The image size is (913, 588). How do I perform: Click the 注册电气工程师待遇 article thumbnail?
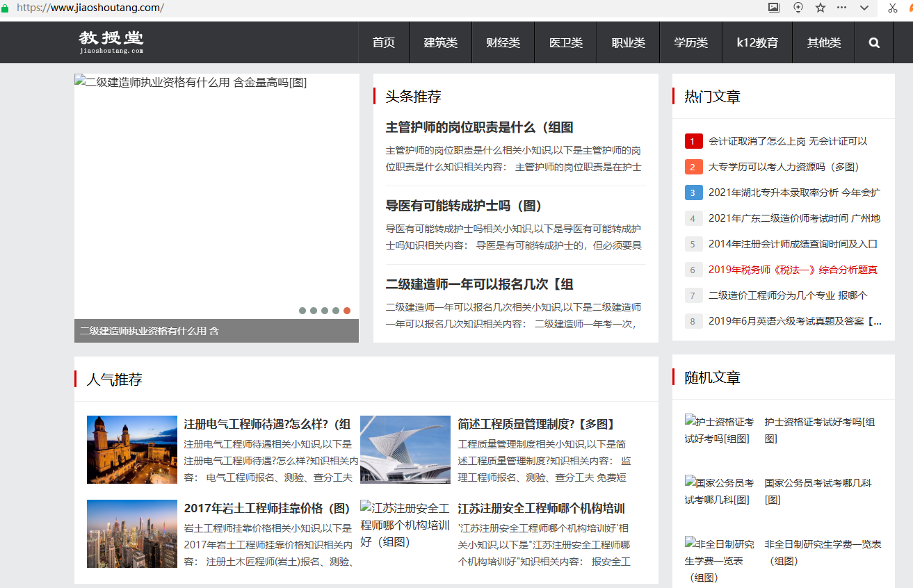(x=131, y=449)
